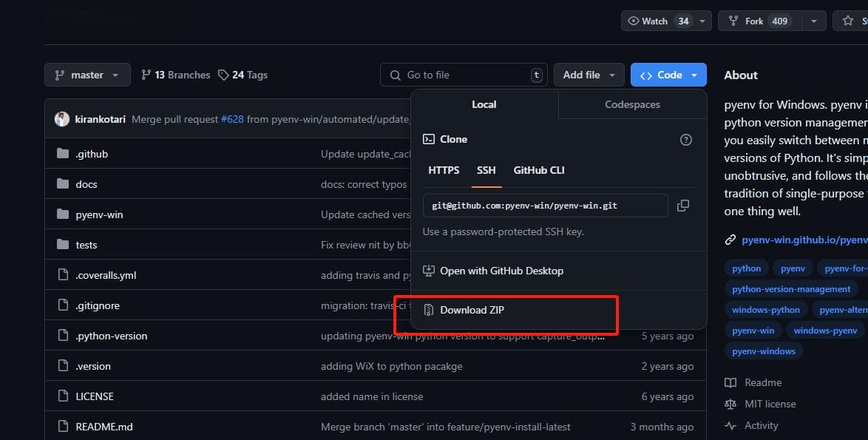This screenshot has width=868, height=440.
Task: Click the pyenv-windows topic tag
Action: point(763,351)
